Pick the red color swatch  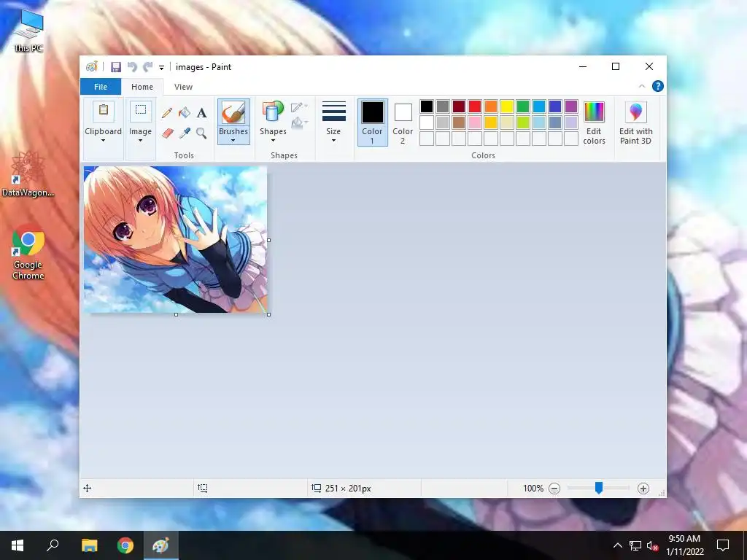click(475, 106)
